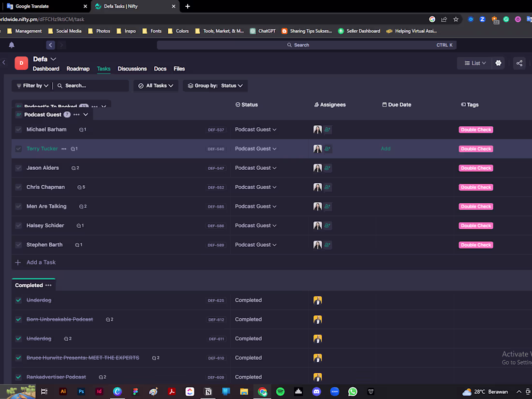Image resolution: width=532 pixels, height=399 pixels.
Task: Check off the Jason Alders task
Action: click(19, 168)
